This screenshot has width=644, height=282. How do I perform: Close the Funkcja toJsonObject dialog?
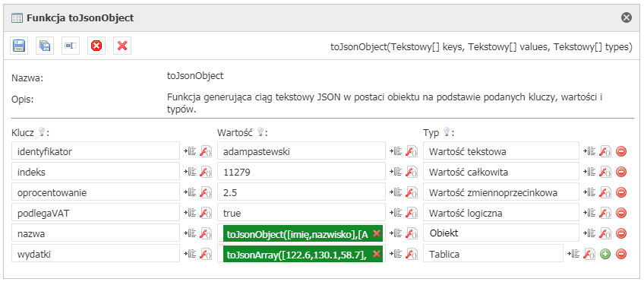coord(626,17)
